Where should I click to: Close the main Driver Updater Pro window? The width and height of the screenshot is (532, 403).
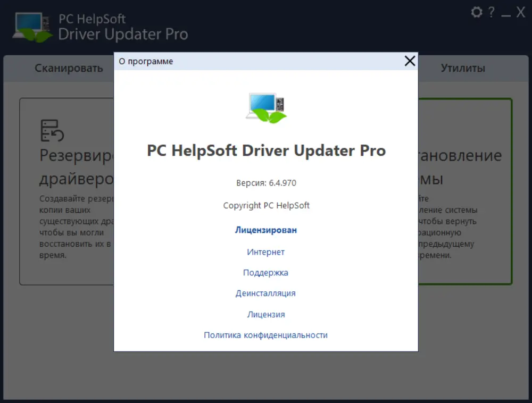[520, 12]
